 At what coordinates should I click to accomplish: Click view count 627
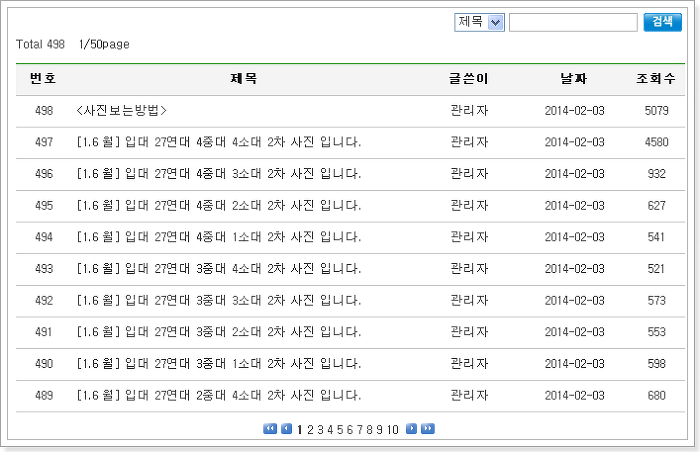click(x=656, y=205)
